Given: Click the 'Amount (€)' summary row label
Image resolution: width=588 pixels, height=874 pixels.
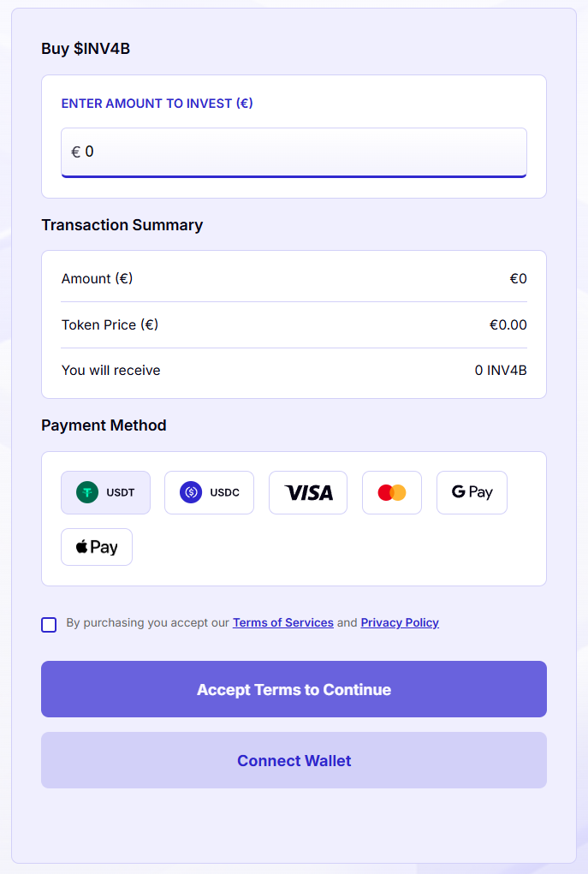Looking at the screenshot, I should 97,278.
